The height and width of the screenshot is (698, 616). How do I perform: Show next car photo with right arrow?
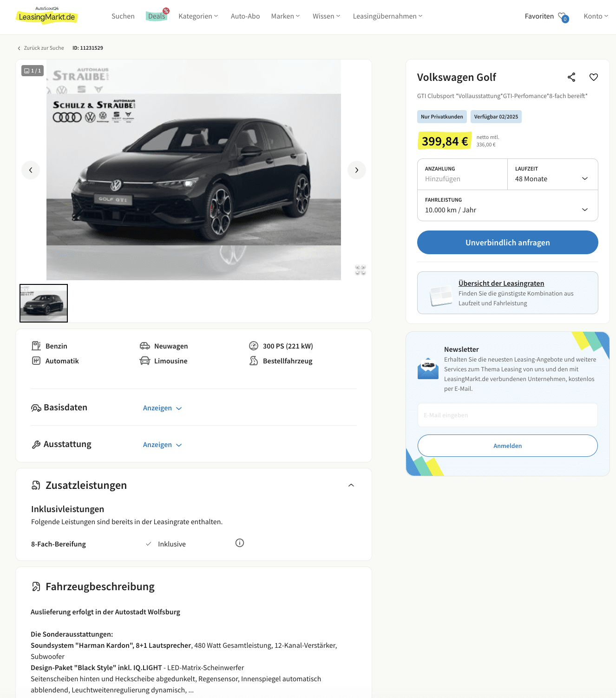click(357, 170)
